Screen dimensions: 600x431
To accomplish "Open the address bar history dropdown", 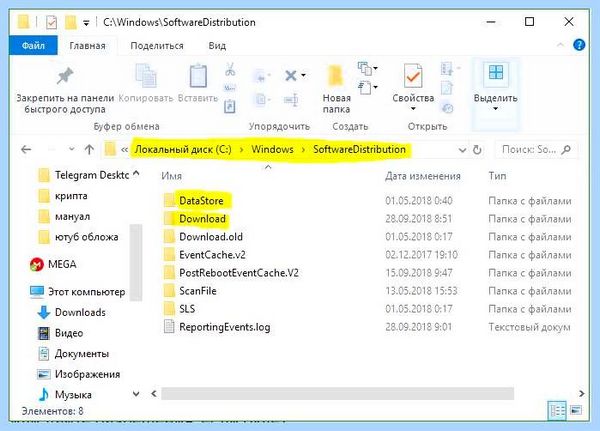I will [x=462, y=150].
